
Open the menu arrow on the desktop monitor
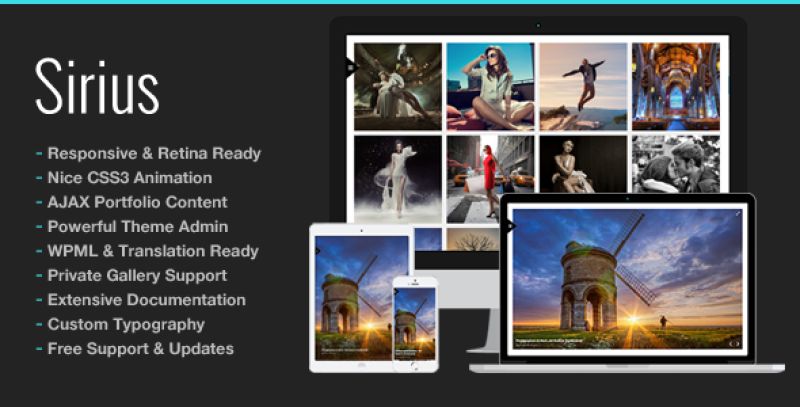pos(352,67)
